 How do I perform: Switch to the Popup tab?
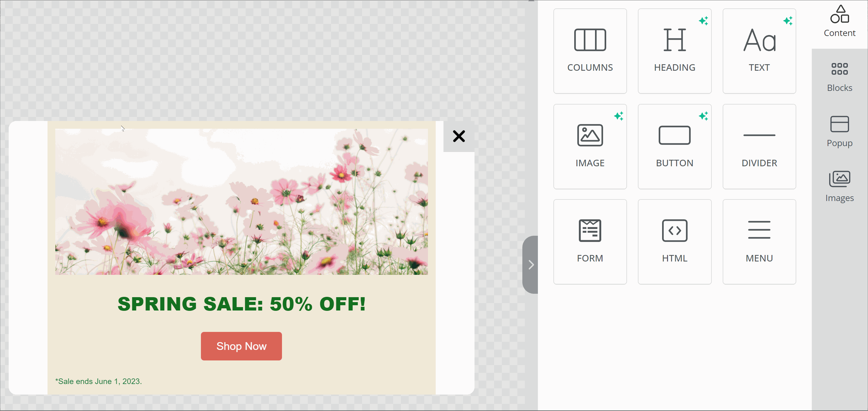(839, 132)
